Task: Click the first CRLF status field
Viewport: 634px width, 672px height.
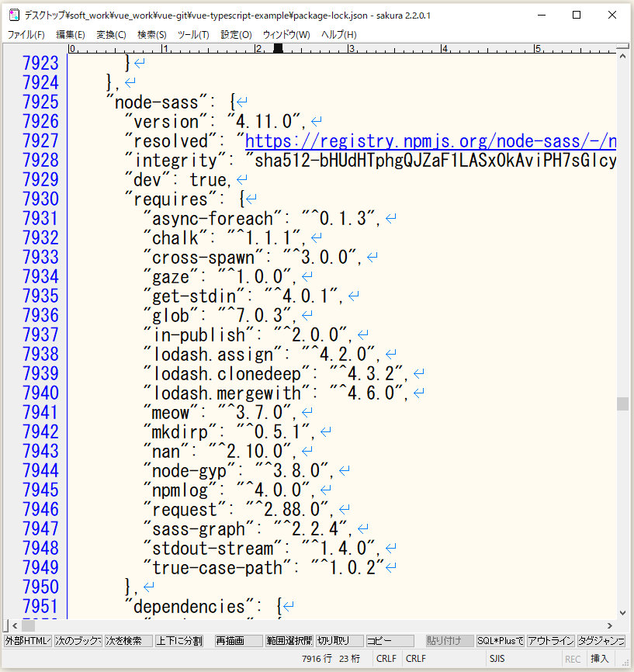Action: point(386,659)
